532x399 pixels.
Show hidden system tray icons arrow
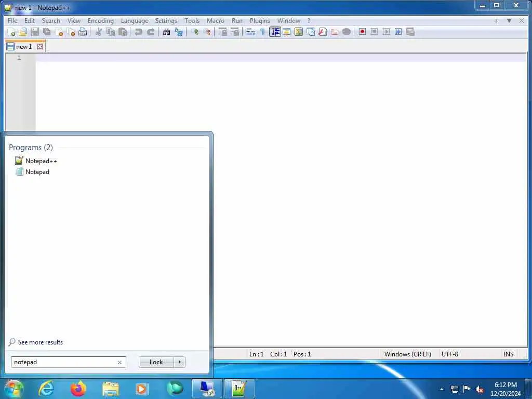click(x=442, y=389)
